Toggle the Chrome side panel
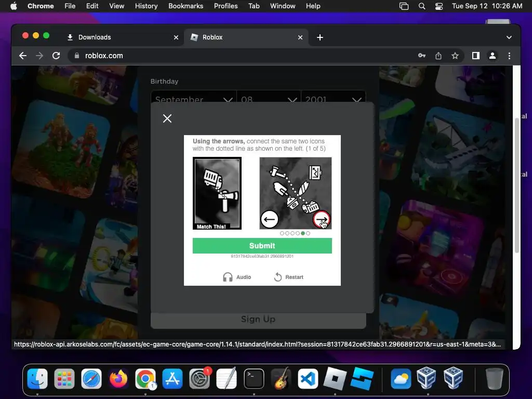Screen dimensions: 532x399 pyautogui.click(x=476, y=56)
